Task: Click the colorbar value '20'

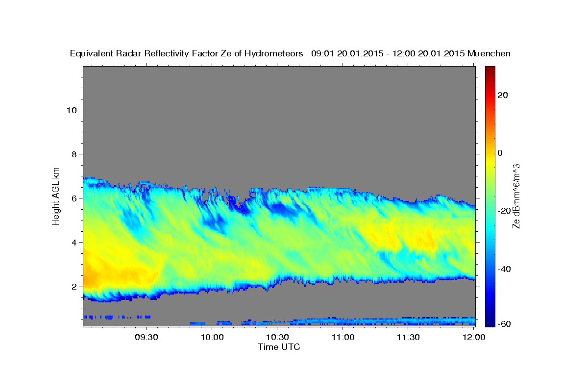Action: point(503,95)
